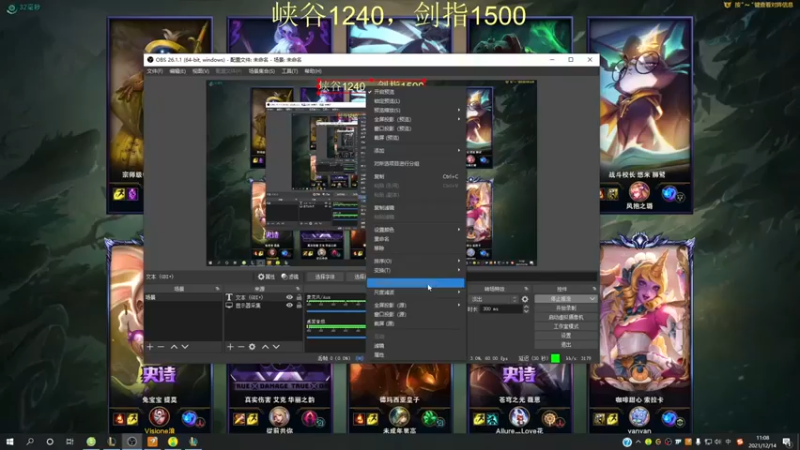Image resolution: width=800 pixels, height=450 pixels.
Task: Lock the 显示器采集 source
Action: pyautogui.click(x=299, y=305)
